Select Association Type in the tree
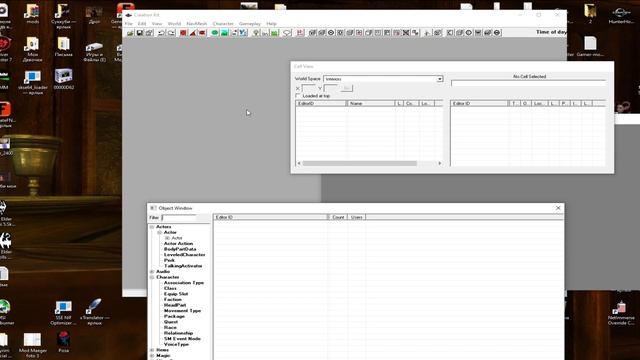This screenshot has height=360, width=640. coord(184,282)
